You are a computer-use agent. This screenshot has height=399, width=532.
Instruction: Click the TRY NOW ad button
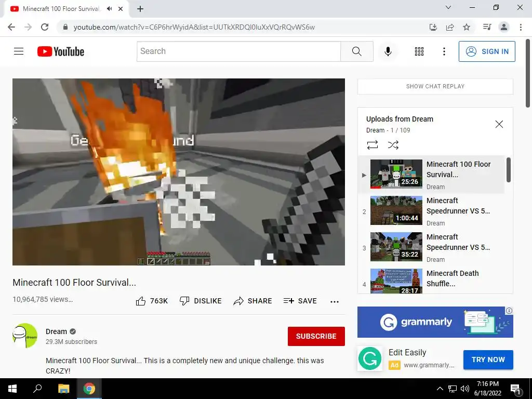[x=488, y=360]
